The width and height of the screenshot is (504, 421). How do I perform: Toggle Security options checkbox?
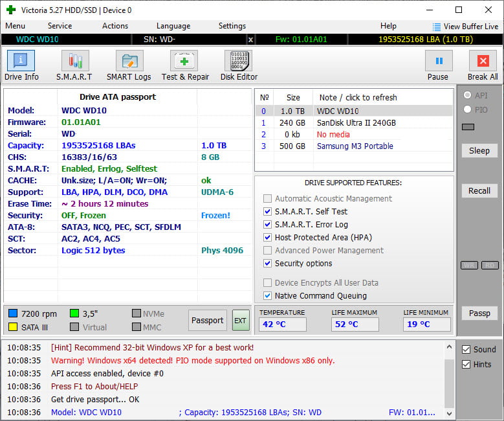tap(267, 263)
